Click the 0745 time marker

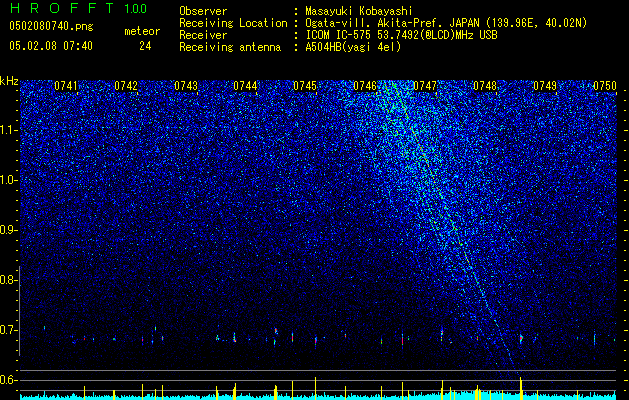(305, 86)
